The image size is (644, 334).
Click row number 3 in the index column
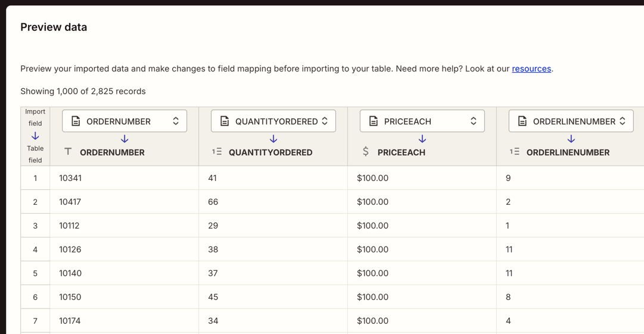[35, 226]
